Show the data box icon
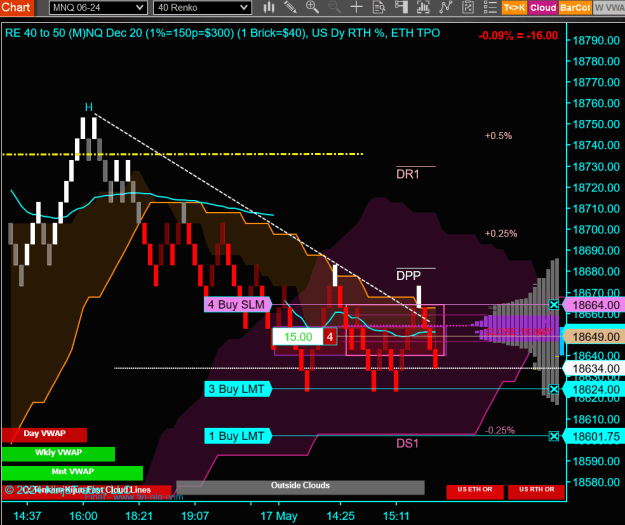The width and height of the screenshot is (625, 525). [379, 7]
